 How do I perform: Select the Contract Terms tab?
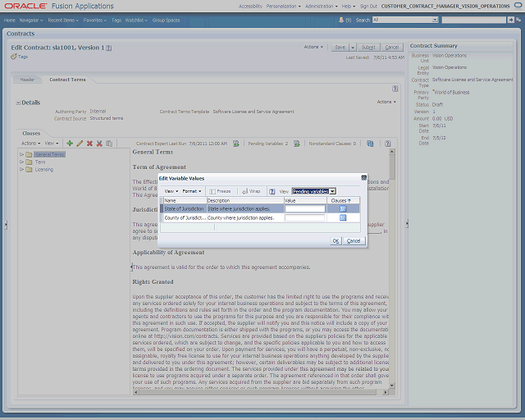(67, 80)
